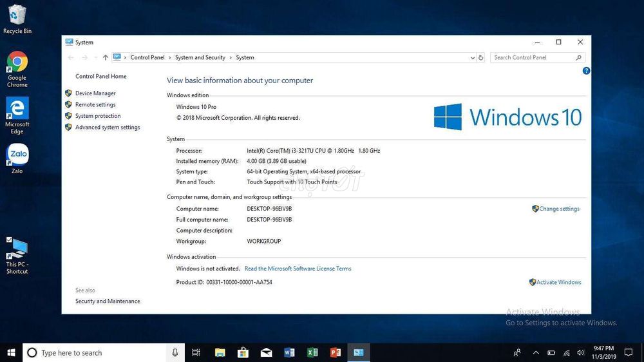
Task: Click the System window title bar icon
Action: tap(69, 42)
